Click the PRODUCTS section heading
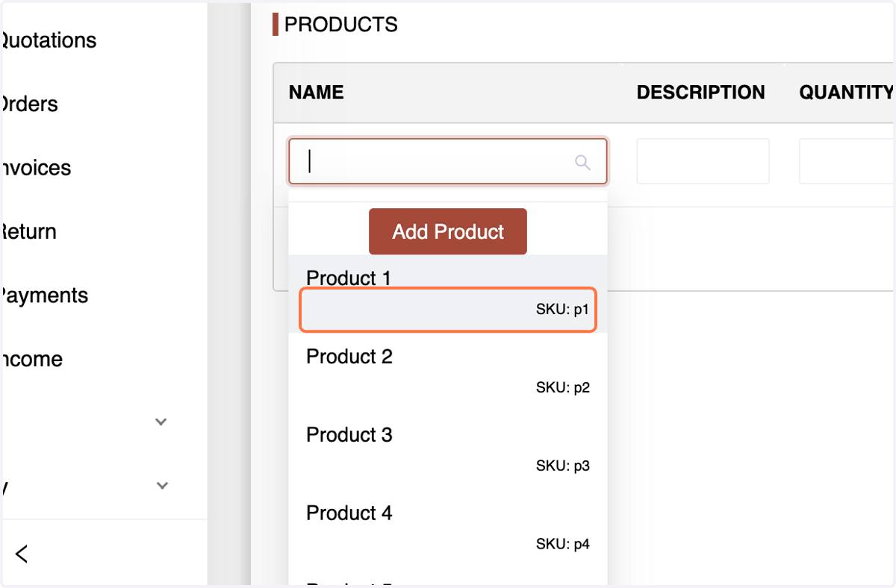896x588 pixels. click(x=341, y=25)
